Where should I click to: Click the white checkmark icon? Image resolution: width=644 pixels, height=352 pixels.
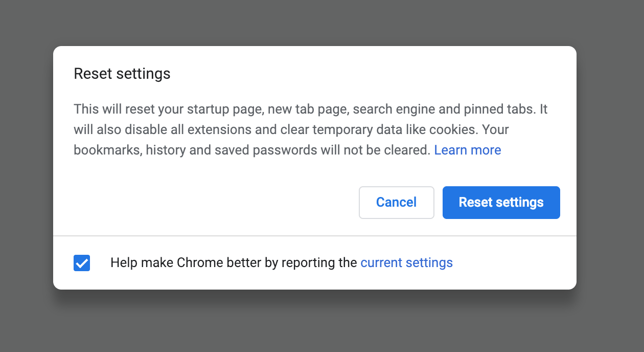tap(82, 263)
